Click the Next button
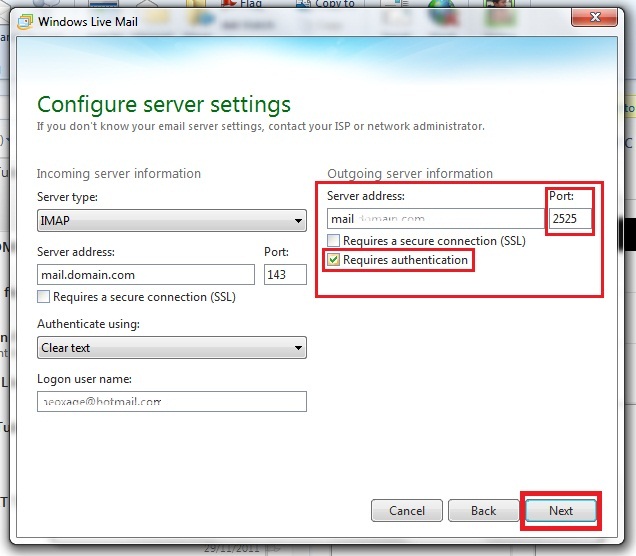The width and height of the screenshot is (636, 556). tap(561, 511)
